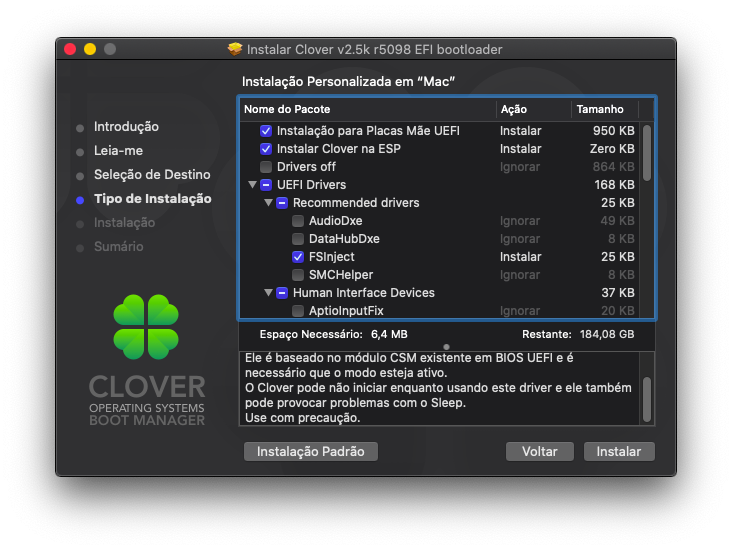Image resolution: width=732 pixels, height=550 pixels.
Task: Uncheck the FSInject driver
Action: tap(298, 257)
